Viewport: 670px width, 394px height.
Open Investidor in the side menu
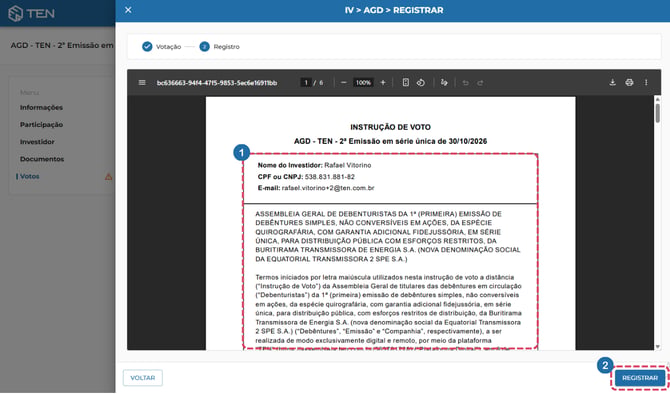click(x=37, y=141)
